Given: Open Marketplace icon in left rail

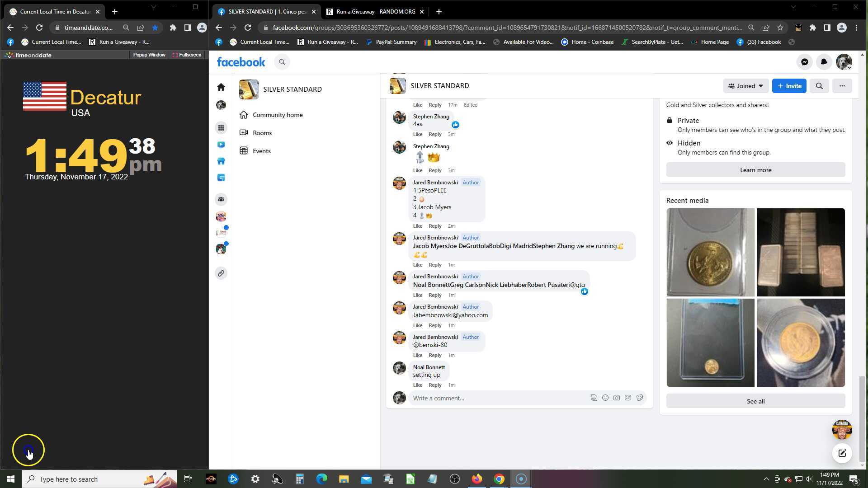Looking at the screenshot, I should 221,161.
